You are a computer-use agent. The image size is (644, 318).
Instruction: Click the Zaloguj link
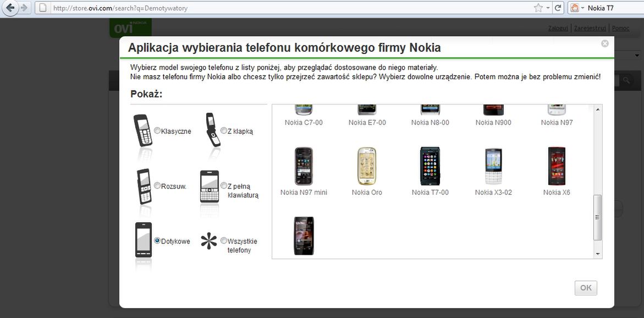[558, 28]
